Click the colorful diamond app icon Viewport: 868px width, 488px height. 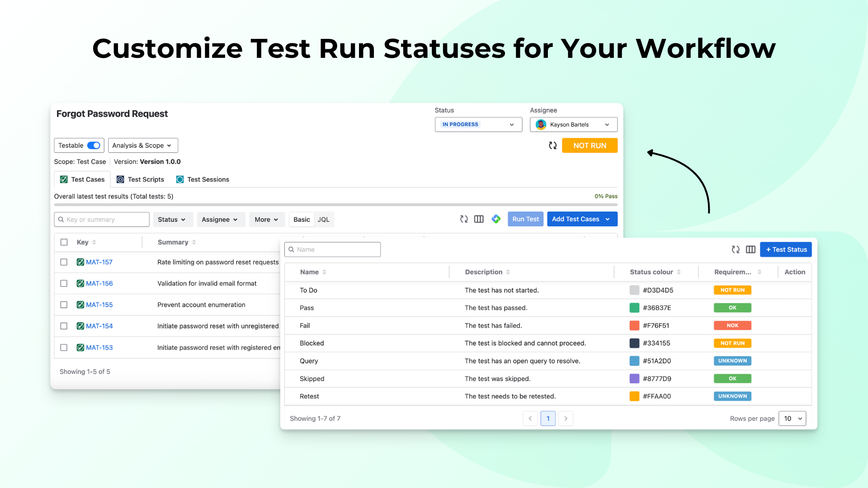496,219
